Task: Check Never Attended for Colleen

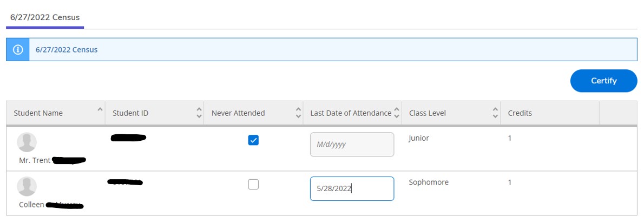Action: pyautogui.click(x=253, y=184)
